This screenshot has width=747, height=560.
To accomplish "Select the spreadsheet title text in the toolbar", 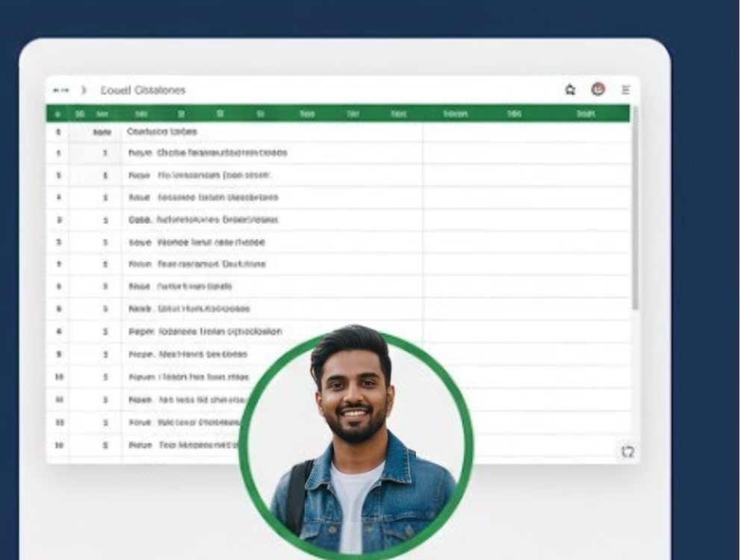I will click(143, 90).
